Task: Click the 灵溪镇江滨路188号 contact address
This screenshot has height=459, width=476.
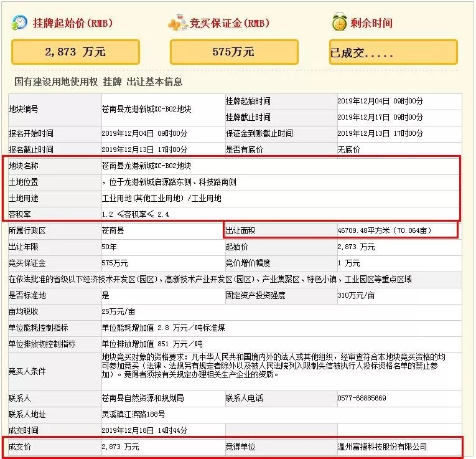Action: click(133, 414)
